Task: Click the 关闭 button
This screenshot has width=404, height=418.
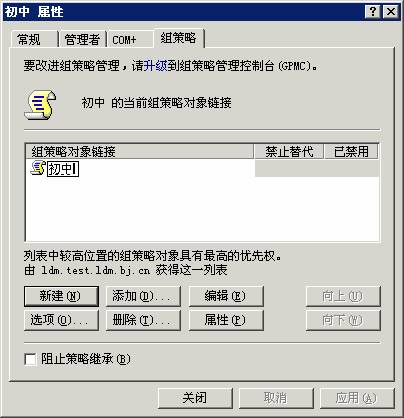Action: tap(195, 398)
